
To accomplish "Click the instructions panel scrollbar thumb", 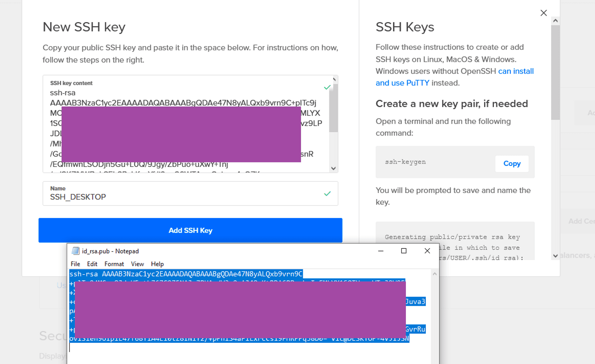I will point(555,72).
